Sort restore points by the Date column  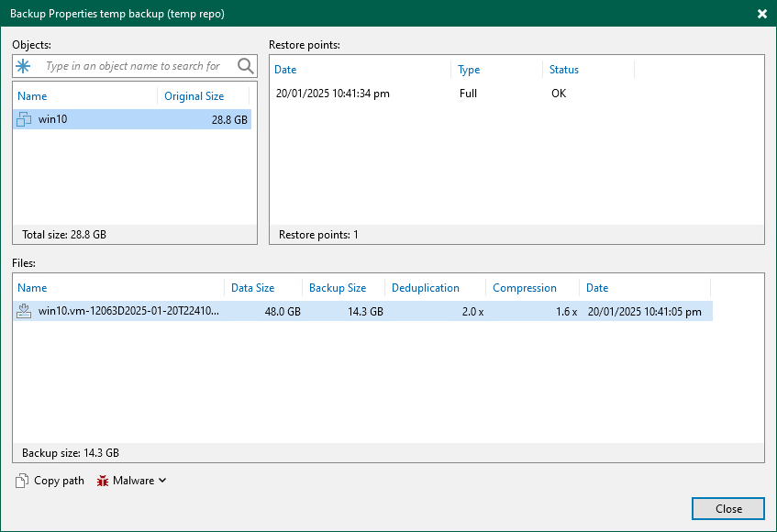coord(284,70)
